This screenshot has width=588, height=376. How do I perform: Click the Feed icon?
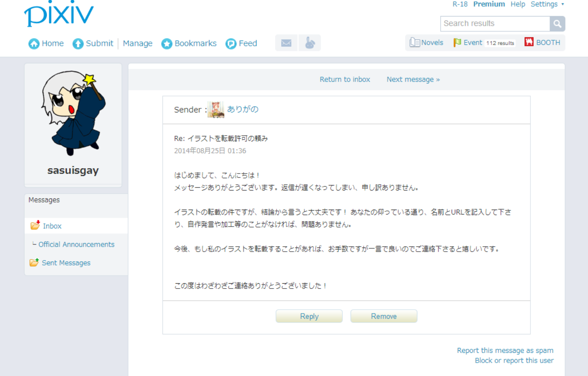pos(231,44)
